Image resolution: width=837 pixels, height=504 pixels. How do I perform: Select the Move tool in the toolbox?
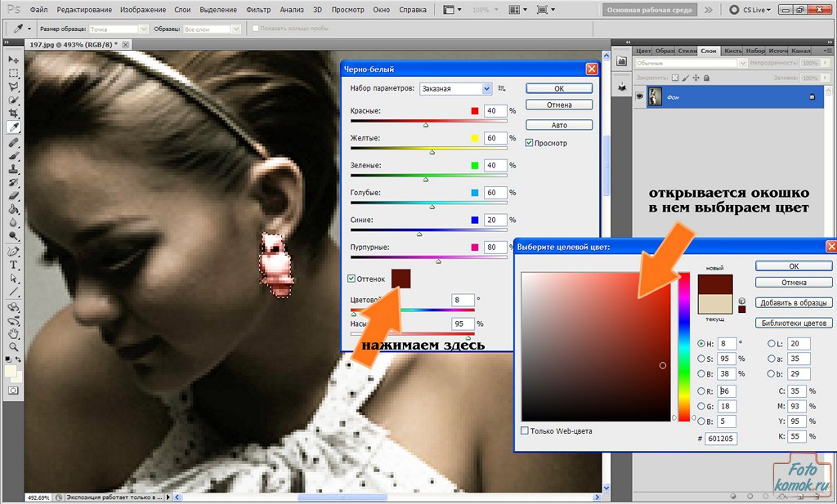pos(14,60)
